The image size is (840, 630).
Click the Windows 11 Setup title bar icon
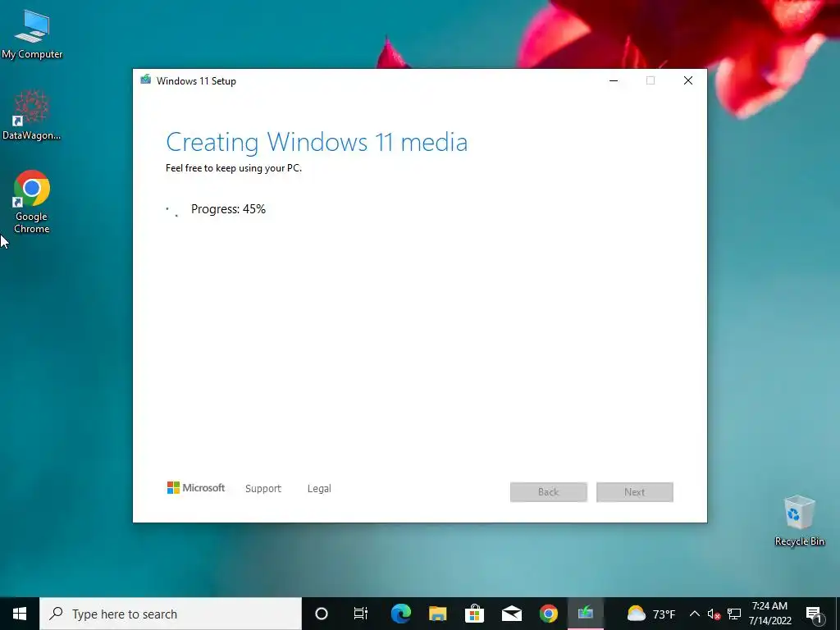click(146, 80)
